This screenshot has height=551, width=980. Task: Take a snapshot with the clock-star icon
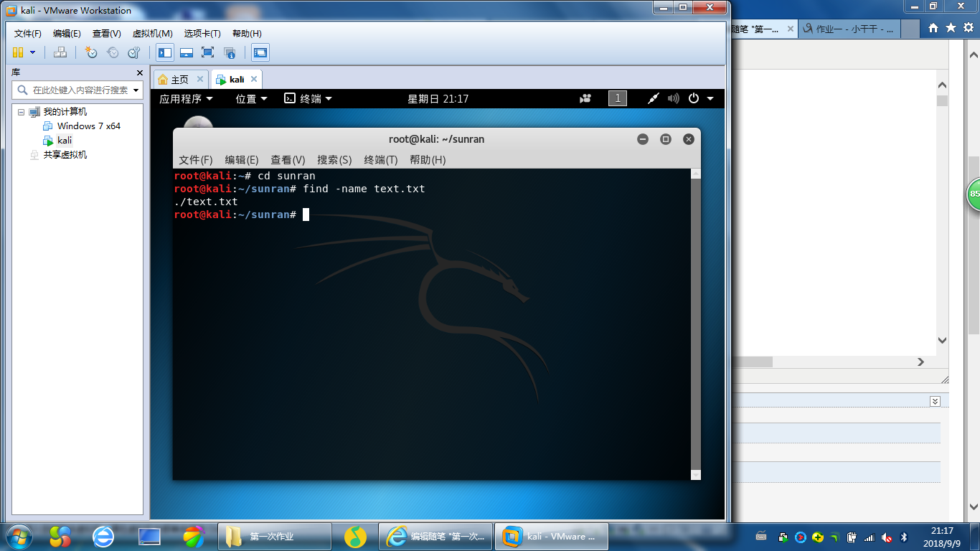click(91, 52)
